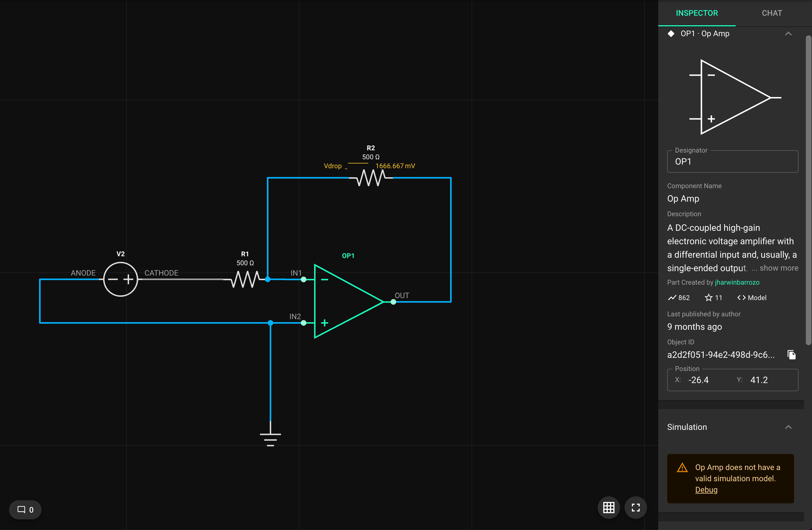This screenshot has height=530, width=812.
Task: Collapse the Simulation section
Action: [x=788, y=427]
